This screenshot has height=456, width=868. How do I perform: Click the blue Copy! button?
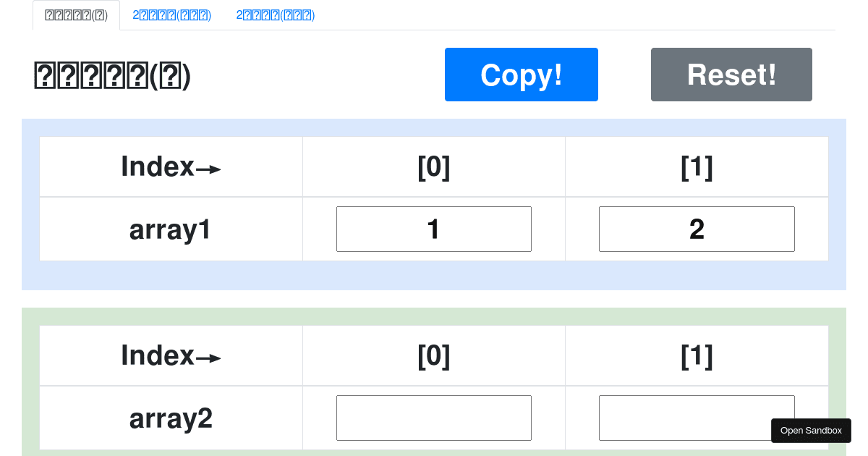coord(521,75)
